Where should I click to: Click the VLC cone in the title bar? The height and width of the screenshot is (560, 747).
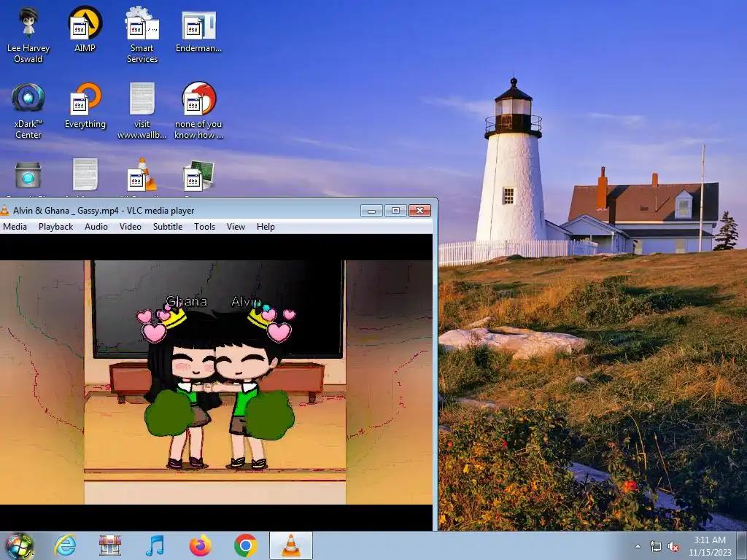pos(4,210)
